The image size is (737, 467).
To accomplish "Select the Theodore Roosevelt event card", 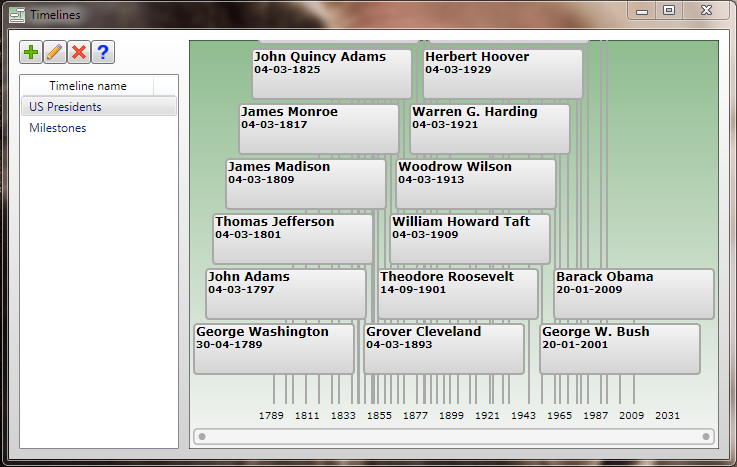I will point(458,294).
